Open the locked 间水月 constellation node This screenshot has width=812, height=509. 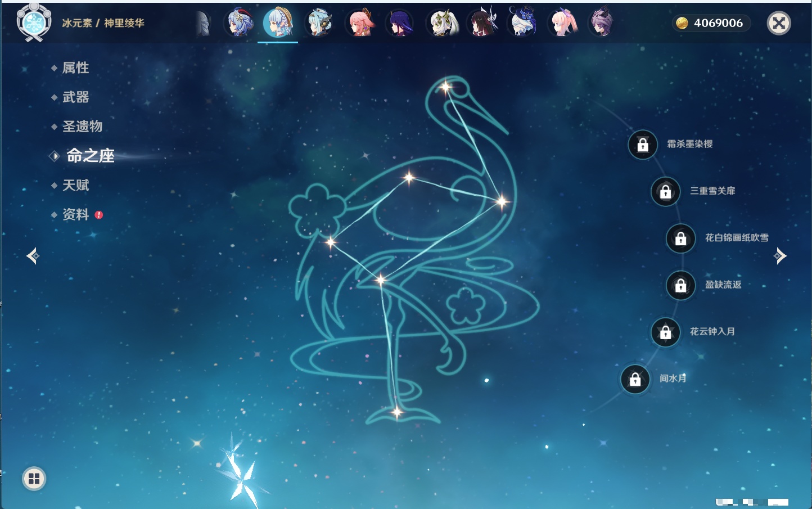click(635, 379)
